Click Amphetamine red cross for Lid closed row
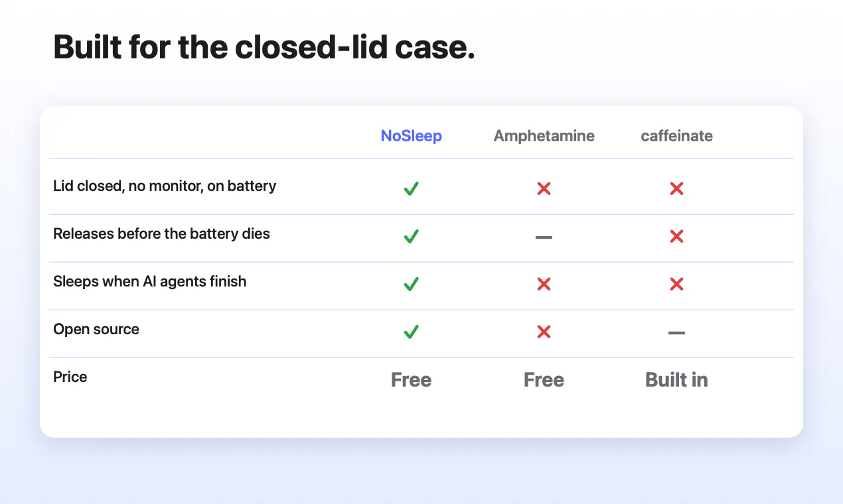 tap(544, 189)
